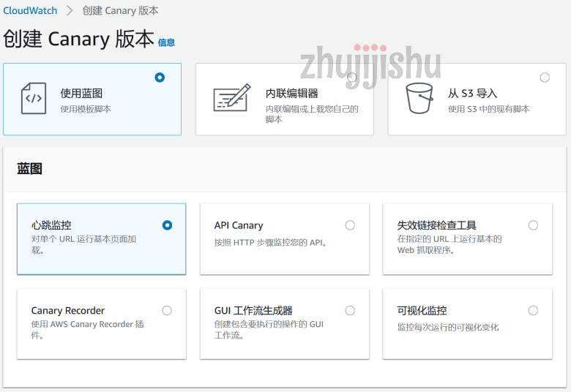Click the 按照 HTTP 步骤监控您的 API description
571x392 pixels.
point(270,242)
